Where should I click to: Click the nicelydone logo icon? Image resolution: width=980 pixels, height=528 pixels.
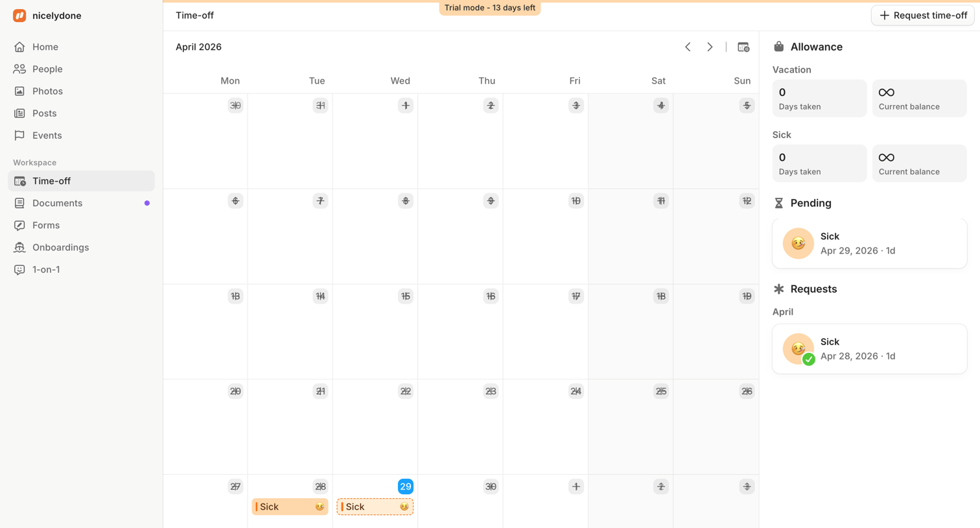[x=19, y=16]
